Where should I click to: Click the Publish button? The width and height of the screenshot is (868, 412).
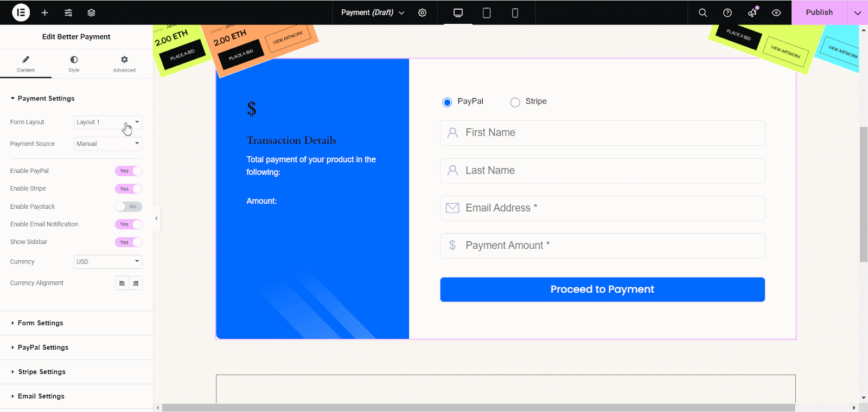pyautogui.click(x=819, y=12)
